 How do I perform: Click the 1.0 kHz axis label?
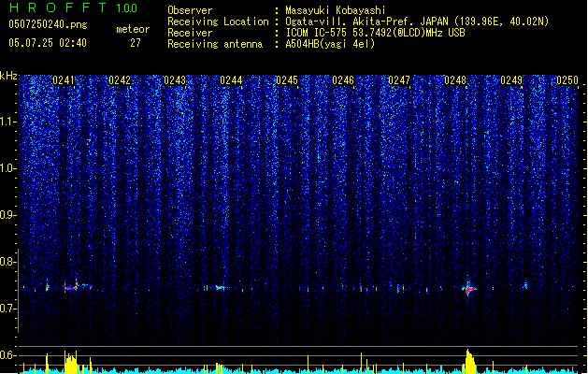click(8, 168)
